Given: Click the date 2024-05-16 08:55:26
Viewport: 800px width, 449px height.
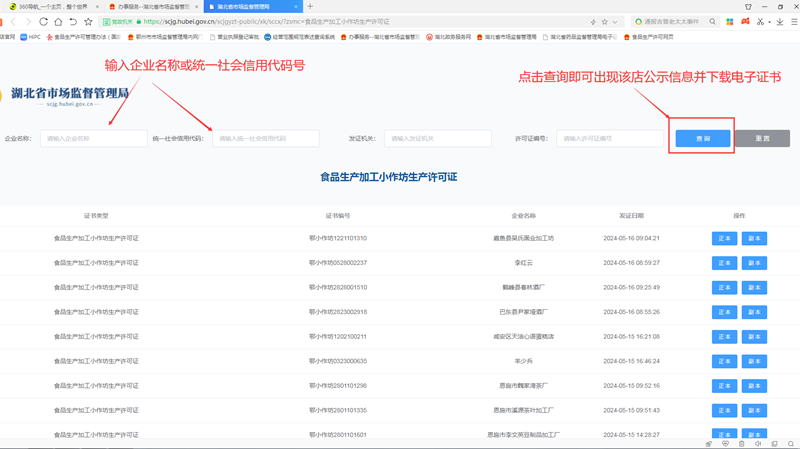Looking at the screenshot, I should [632, 312].
